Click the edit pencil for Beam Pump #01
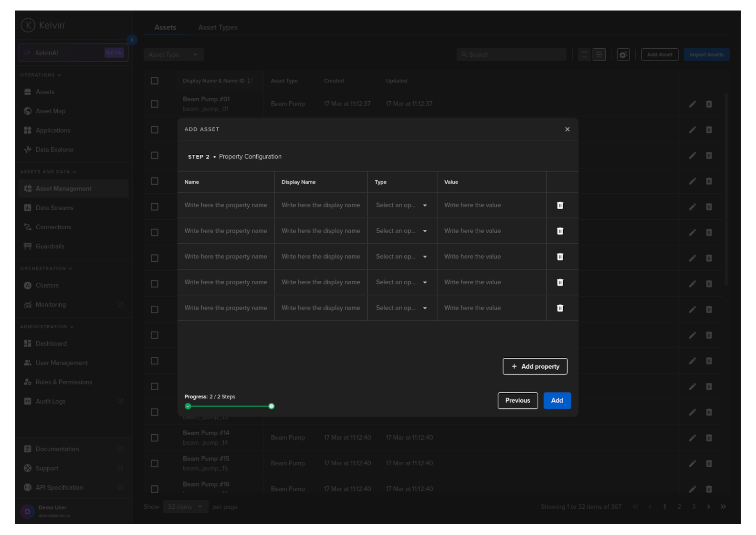The image size is (756, 535). (692, 104)
